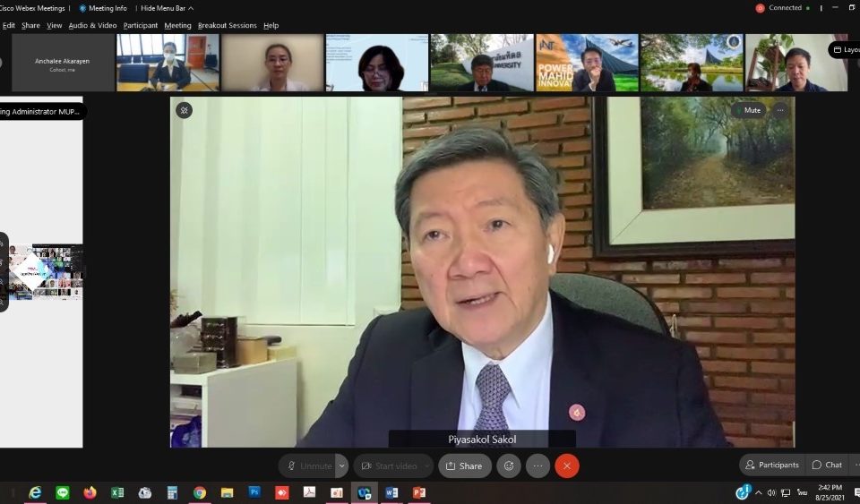Open the Breakout Sessions menu
The height and width of the screenshot is (504, 860).
click(227, 25)
